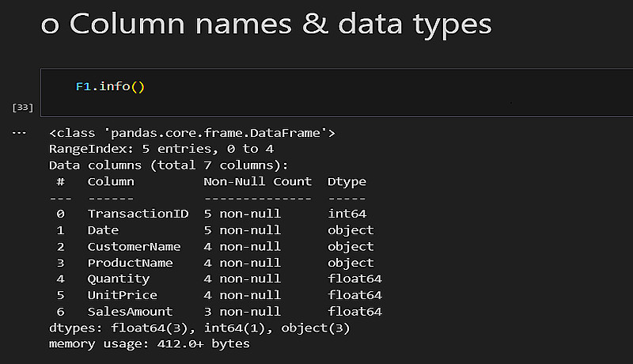
Task: Click the dtypes summary line
Action: click(199, 328)
